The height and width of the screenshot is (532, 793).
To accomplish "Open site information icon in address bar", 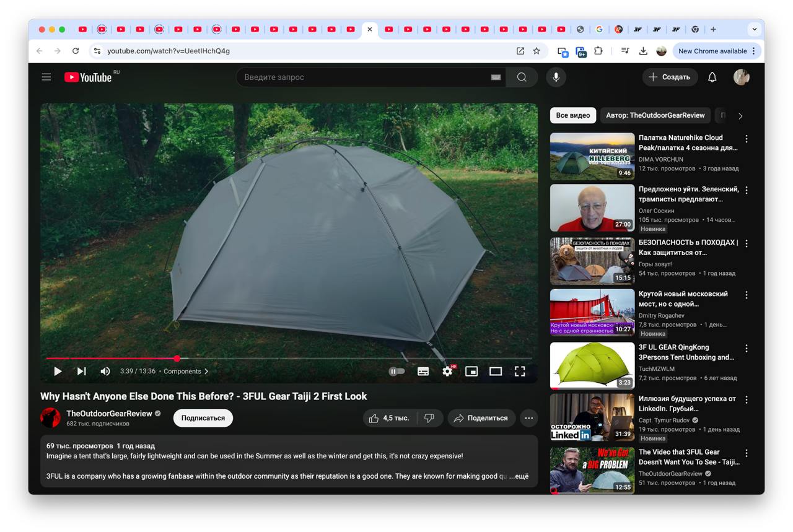I will [97, 51].
